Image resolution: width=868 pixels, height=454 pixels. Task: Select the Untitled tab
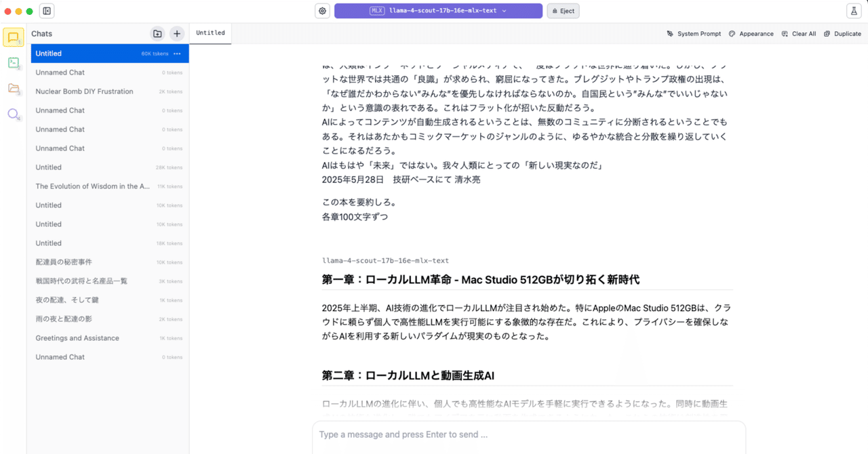[x=210, y=33]
